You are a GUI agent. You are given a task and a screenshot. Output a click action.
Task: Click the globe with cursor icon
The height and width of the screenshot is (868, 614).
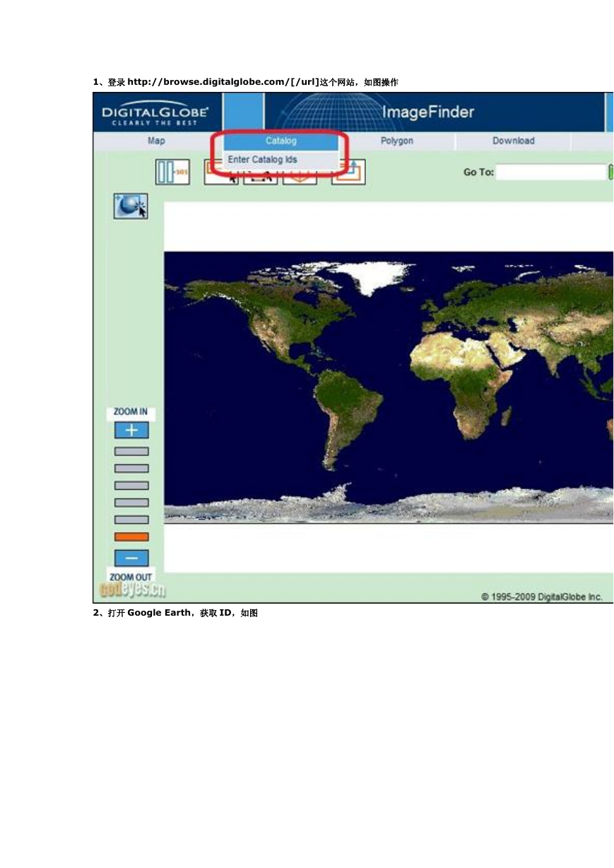point(131,206)
